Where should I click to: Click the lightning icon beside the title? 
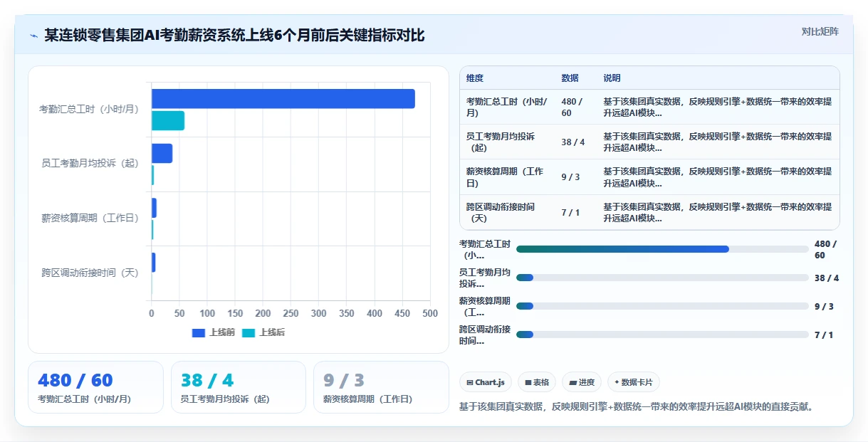tap(33, 36)
